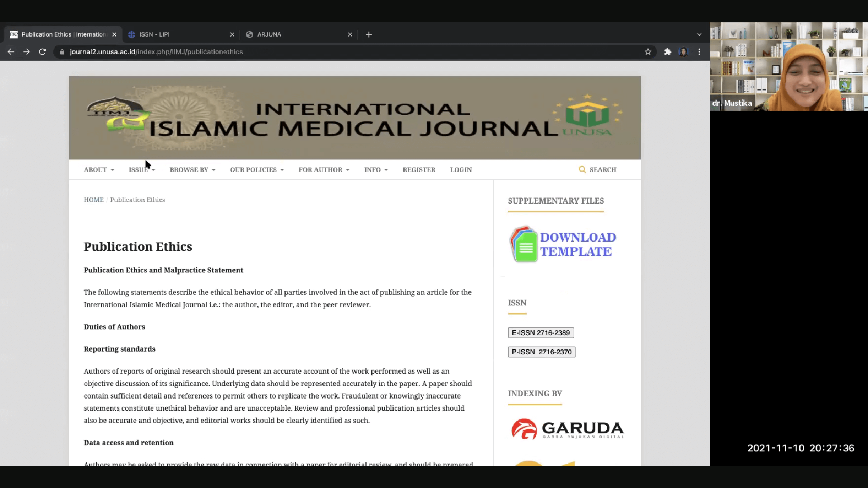Open the GARUDA indexing logo

(567, 429)
